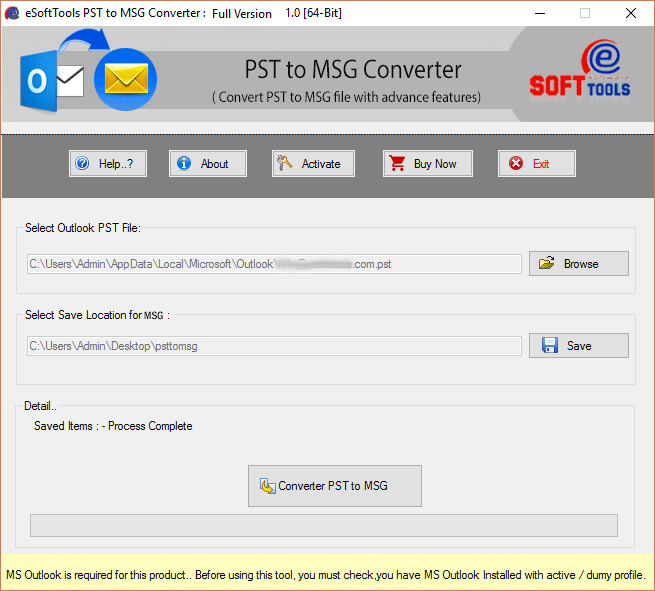Click the Outlook PST file path field
The width and height of the screenshot is (655, 591).
(274, 264)
